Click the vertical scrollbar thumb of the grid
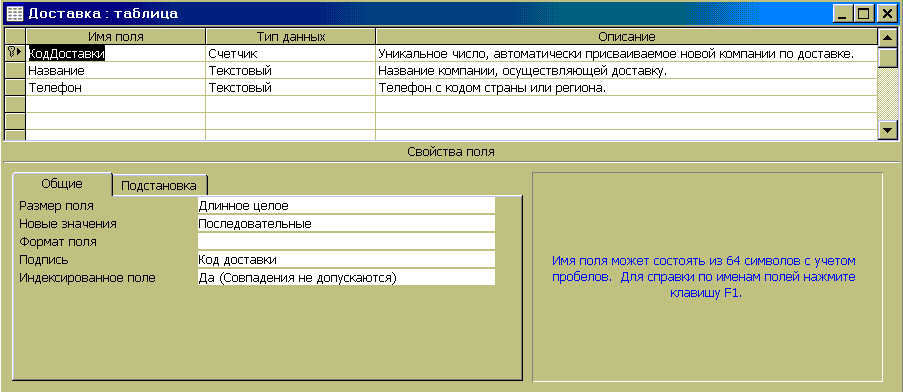This screenshot has height=392, width=903. point(887,58)
